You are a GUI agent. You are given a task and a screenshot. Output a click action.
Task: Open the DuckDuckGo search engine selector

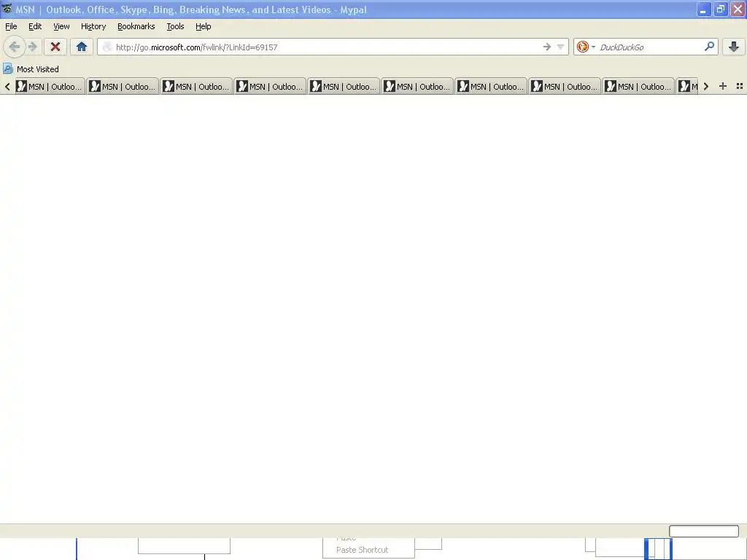pyautogui.click(x=586, y=47)
